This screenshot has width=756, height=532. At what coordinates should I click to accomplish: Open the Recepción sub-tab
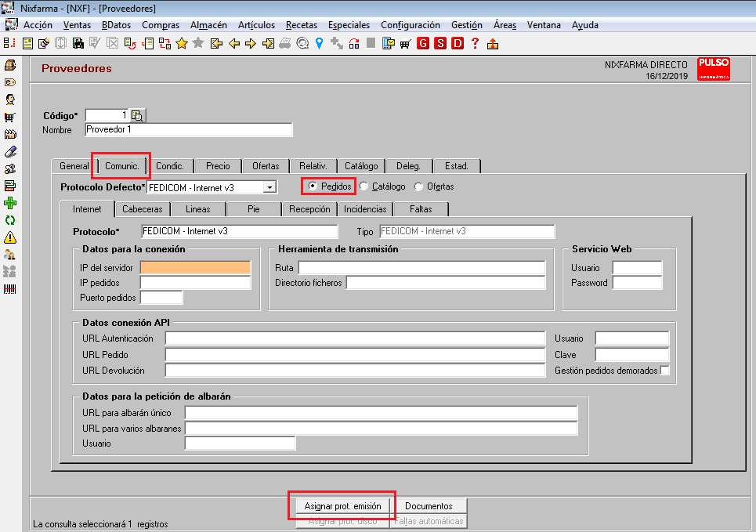click(x=309, y=209)
